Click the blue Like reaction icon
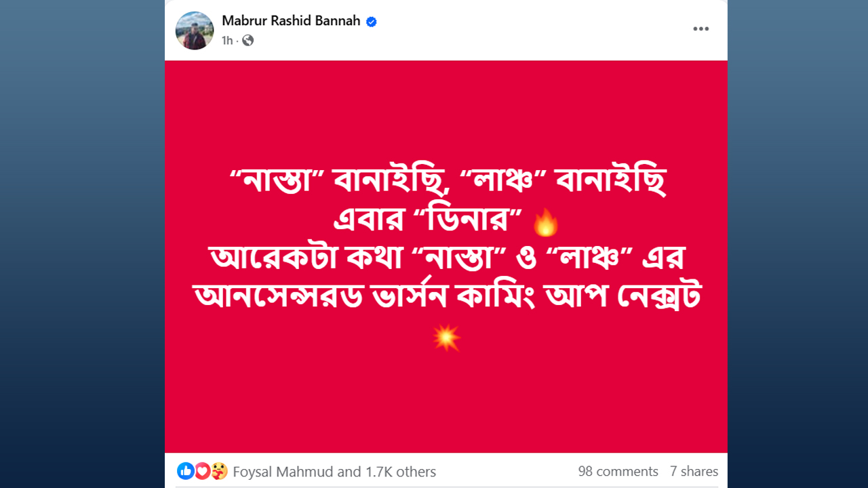 [x=185, y=471]
